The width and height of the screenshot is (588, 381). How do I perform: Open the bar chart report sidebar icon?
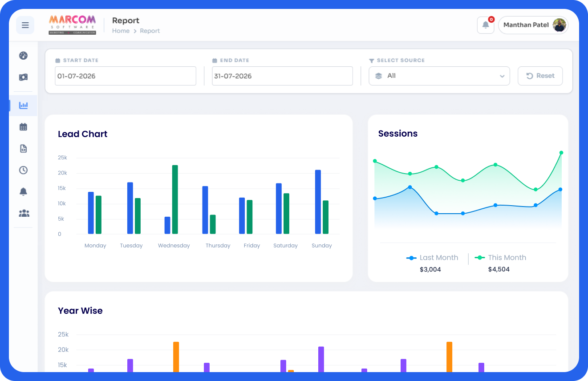[x=24, y=105]
